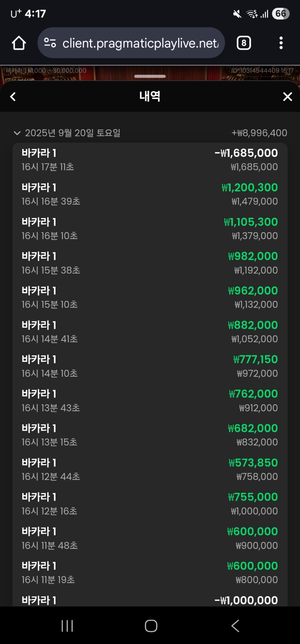Open the tab switcher showing 8 tabs
The image size is (300, 644).
click(244, 43)
